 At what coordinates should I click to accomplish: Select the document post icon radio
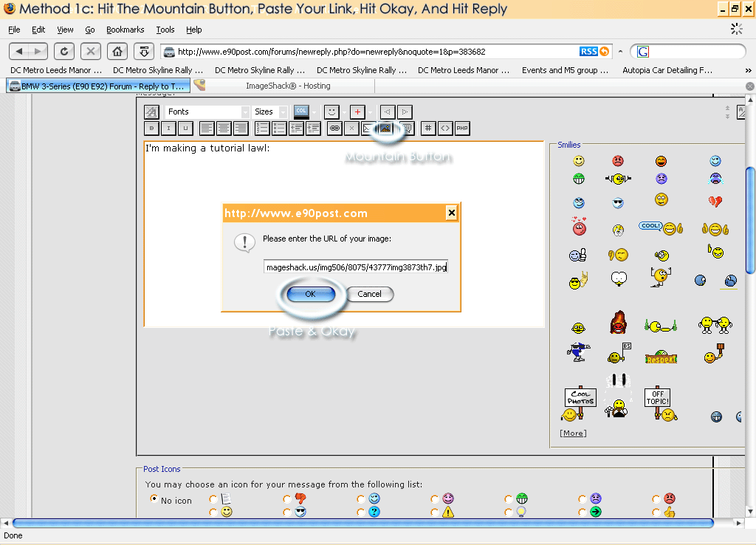tap(213, 498)
